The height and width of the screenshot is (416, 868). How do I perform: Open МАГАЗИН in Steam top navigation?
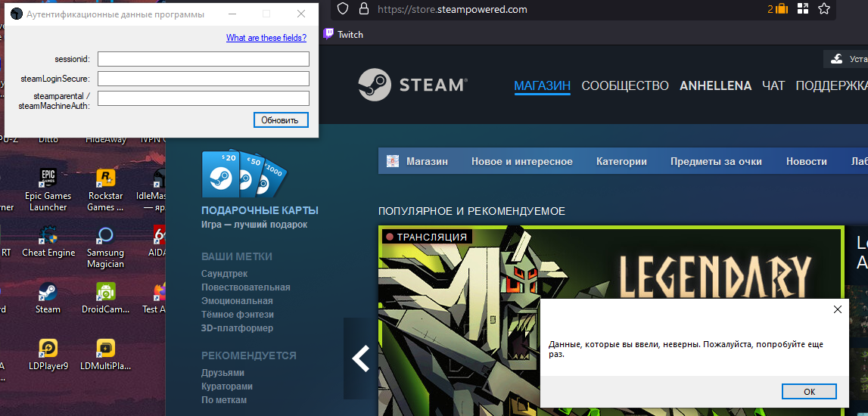click(x=542, y=85)
